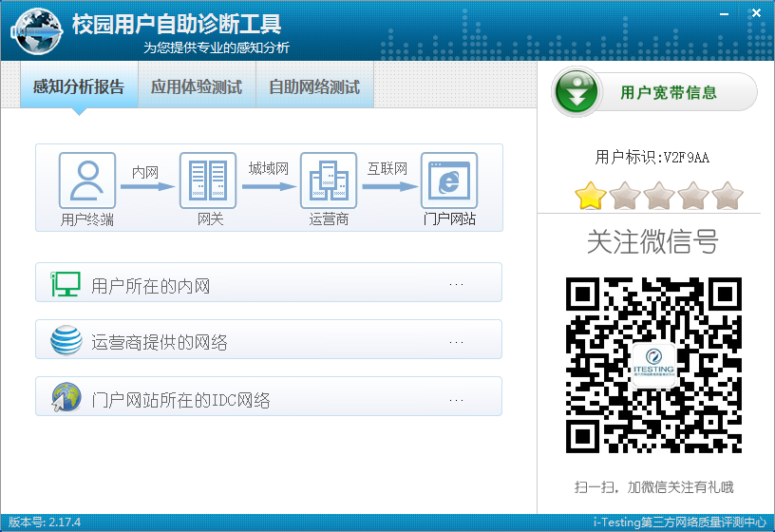This screenshot has width=775, height=532.
Task: Switch to the 感知分析报告 tab
Action: tap(79, 85)
